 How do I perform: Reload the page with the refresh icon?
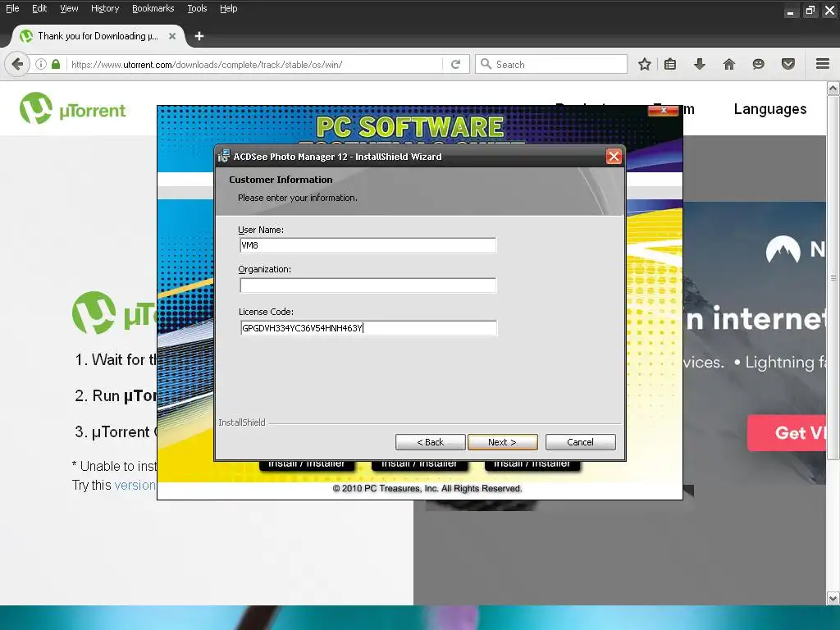click(x=456, y=64)
